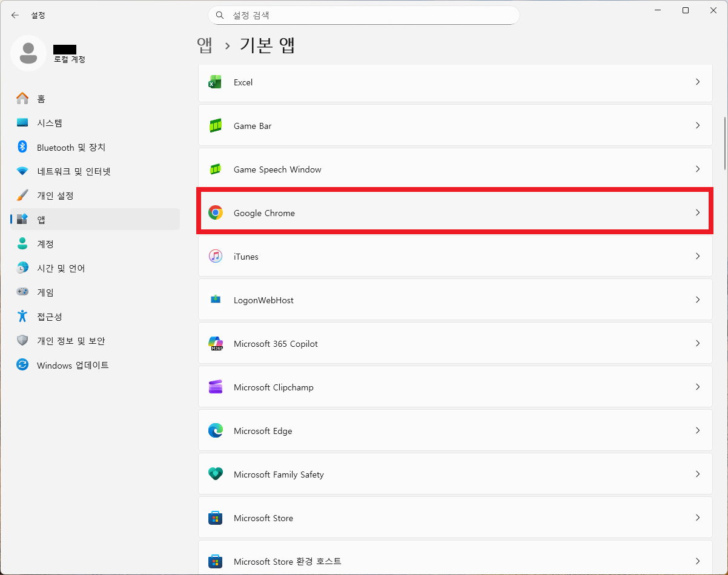Select the 'Microsoft Store 환경 호스트' text
Viewport: 728px width, 575px height.
[x=288, y=562]
